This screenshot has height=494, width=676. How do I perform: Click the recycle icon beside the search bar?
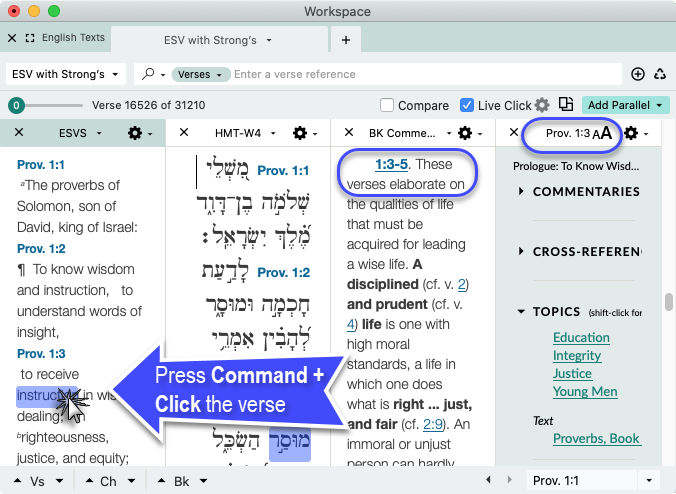(659, 74)
